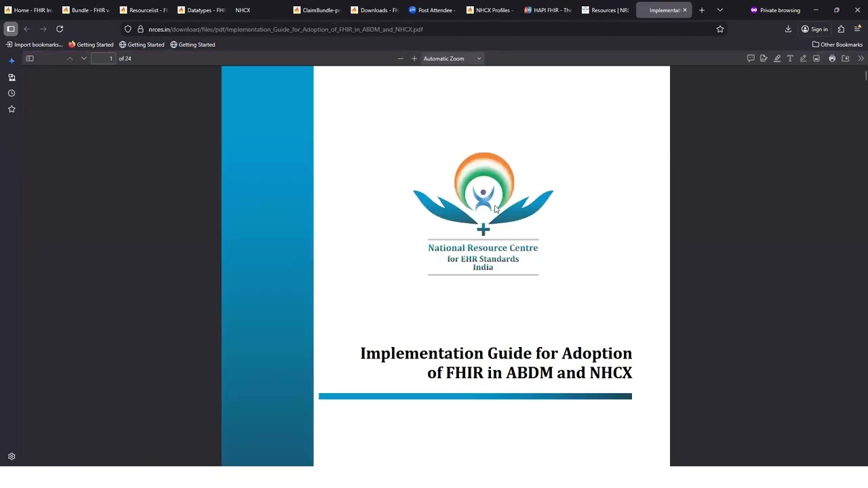The width and height of the screenshot is (868, 488).
Task: Go forward to the next page
Action: point(43,29)
